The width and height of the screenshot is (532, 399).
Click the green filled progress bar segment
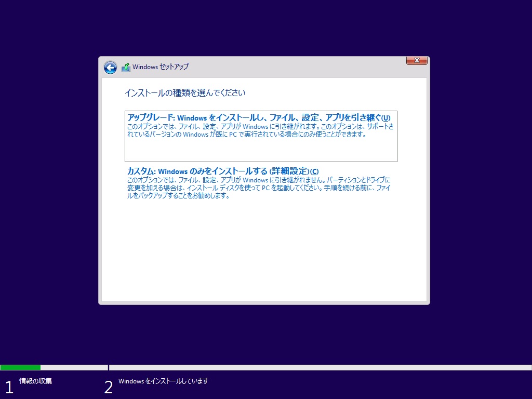[x=20, y=367]
